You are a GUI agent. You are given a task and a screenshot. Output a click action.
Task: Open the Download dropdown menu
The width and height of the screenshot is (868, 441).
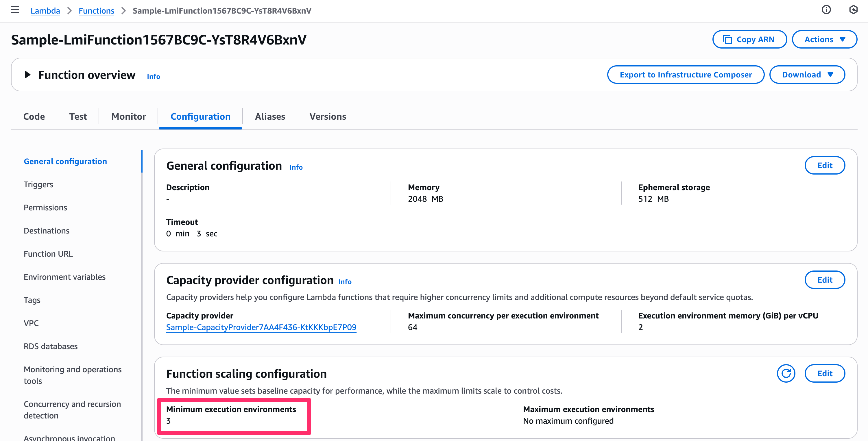click(807, 75)
